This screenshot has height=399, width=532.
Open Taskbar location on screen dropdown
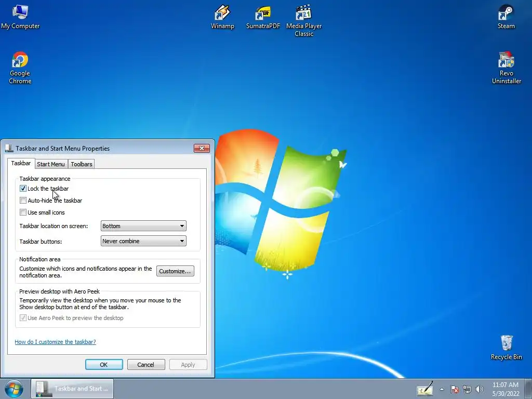(x=143, y=226)
